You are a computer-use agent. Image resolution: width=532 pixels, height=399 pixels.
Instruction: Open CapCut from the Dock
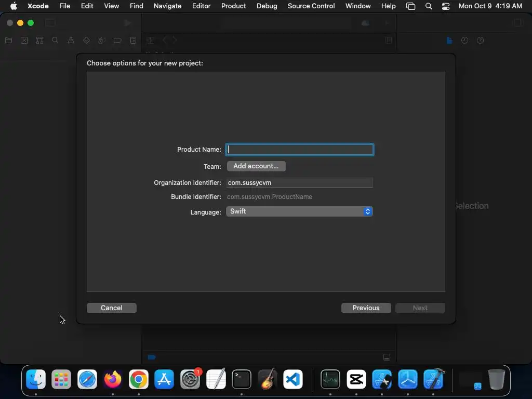click(356, 379)
